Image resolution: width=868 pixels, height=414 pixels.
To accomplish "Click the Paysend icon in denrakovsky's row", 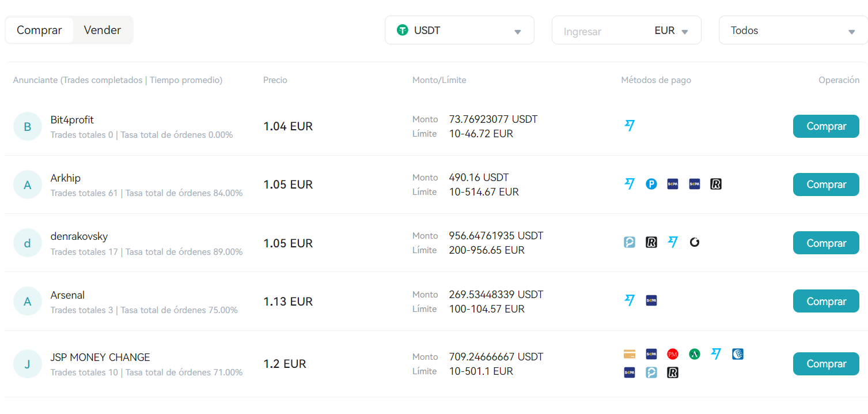I will click(630, 243).
